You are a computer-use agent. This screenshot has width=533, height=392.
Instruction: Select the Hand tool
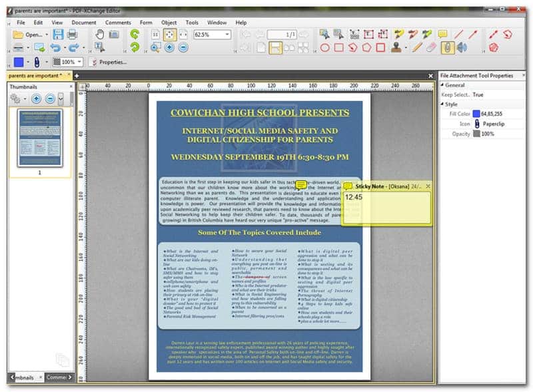click(100, 35)
